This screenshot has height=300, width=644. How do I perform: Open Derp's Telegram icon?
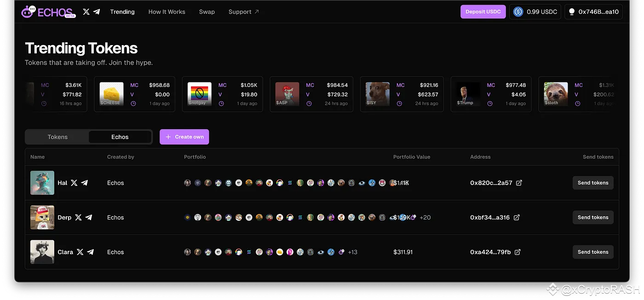pyautogui.click(x=89, y=217)
